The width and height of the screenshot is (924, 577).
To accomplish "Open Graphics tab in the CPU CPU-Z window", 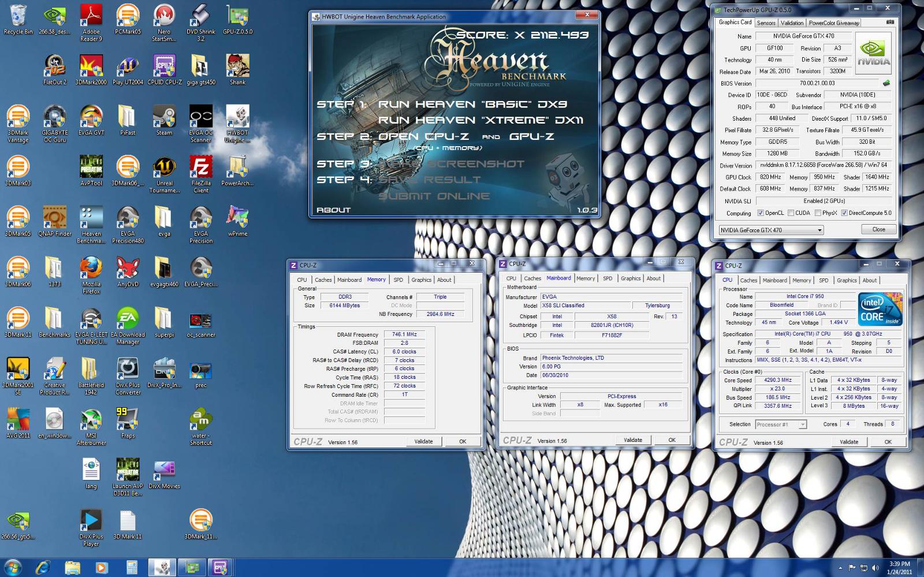I will click(x=847, y=280).
